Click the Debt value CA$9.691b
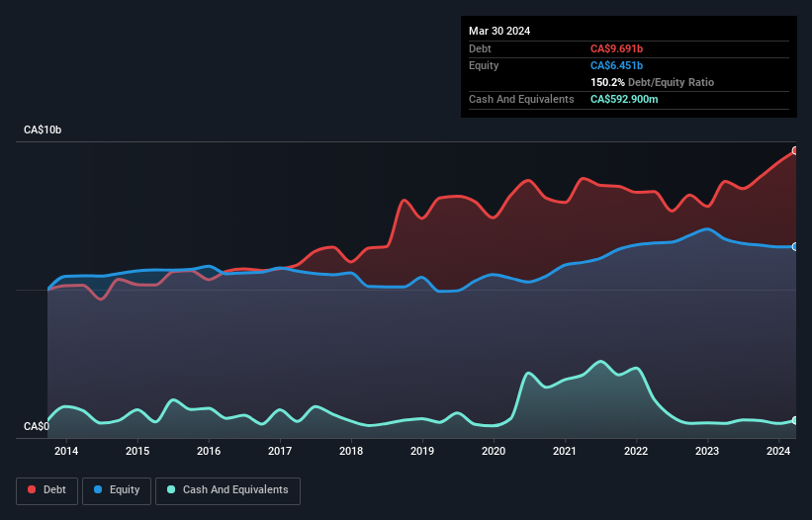This screenshot has width=812, height=520. coord(616,48)
